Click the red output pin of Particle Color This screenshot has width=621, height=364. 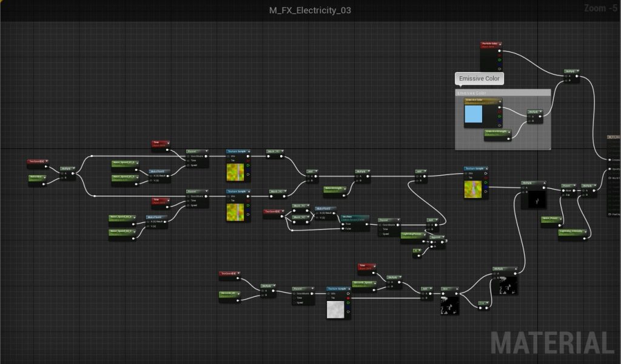click(500, 55)
